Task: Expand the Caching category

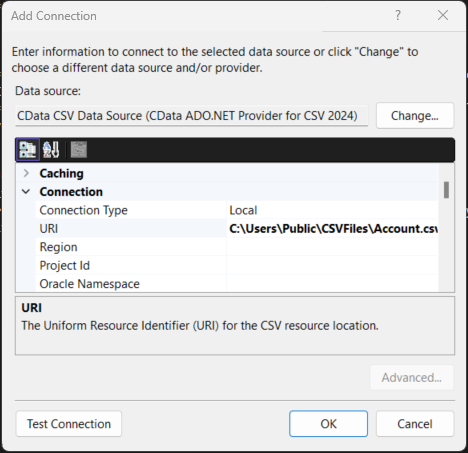Action: (26, 173)
